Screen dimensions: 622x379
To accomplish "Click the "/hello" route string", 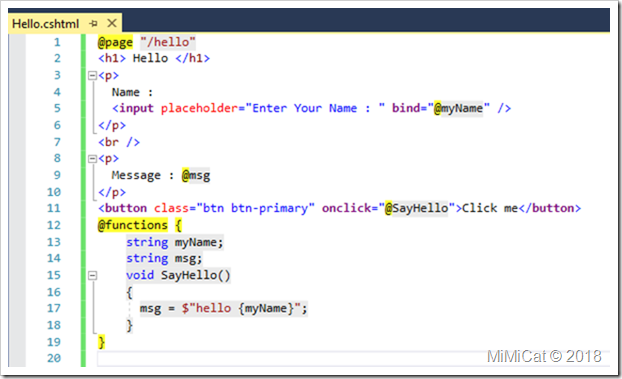I will [x=168, y=42].
